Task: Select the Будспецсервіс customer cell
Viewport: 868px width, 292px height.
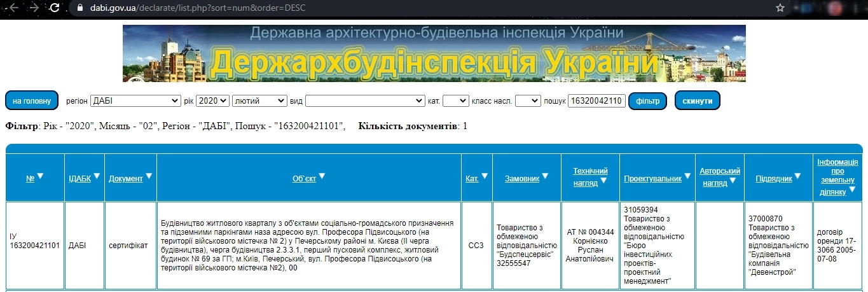Action: point(527,245)
